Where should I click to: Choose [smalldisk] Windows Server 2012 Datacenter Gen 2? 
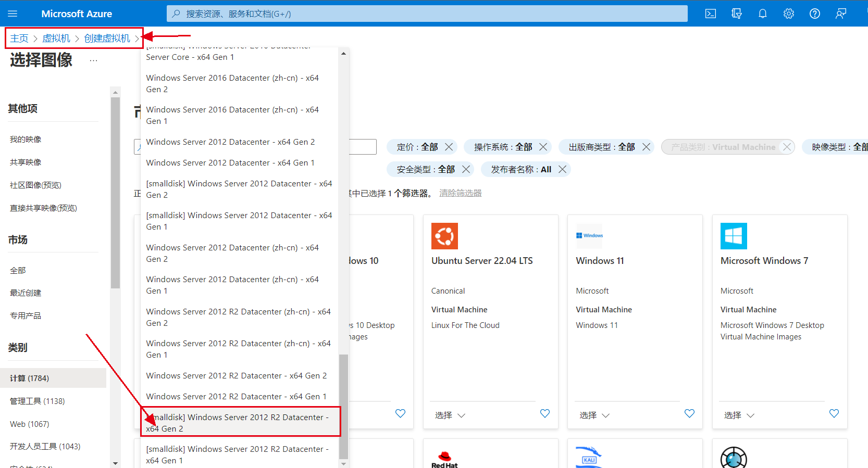click(239, 189)
